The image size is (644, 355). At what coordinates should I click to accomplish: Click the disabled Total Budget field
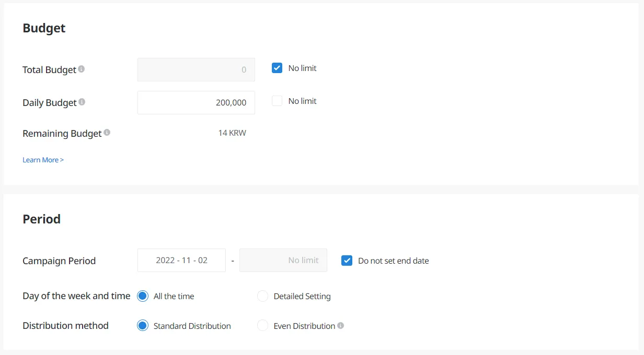[196, 69]
